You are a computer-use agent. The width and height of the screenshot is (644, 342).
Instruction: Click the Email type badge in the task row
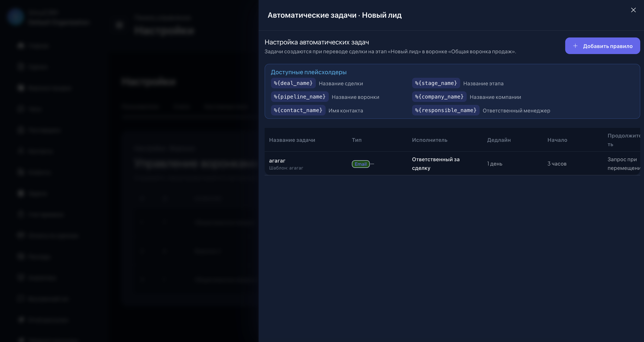click(x=361, y=164)
